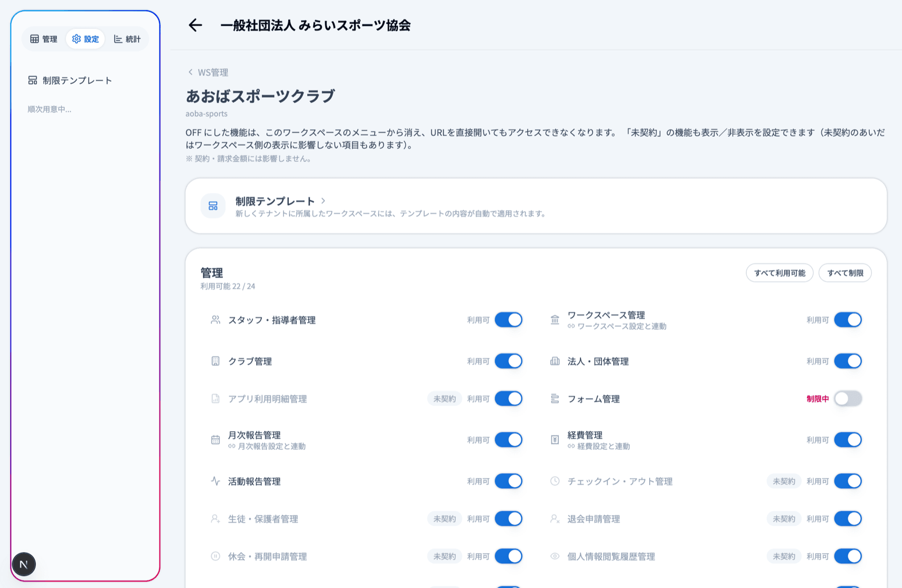
Task: Select the 設定 tab
Action: [85, 39]
